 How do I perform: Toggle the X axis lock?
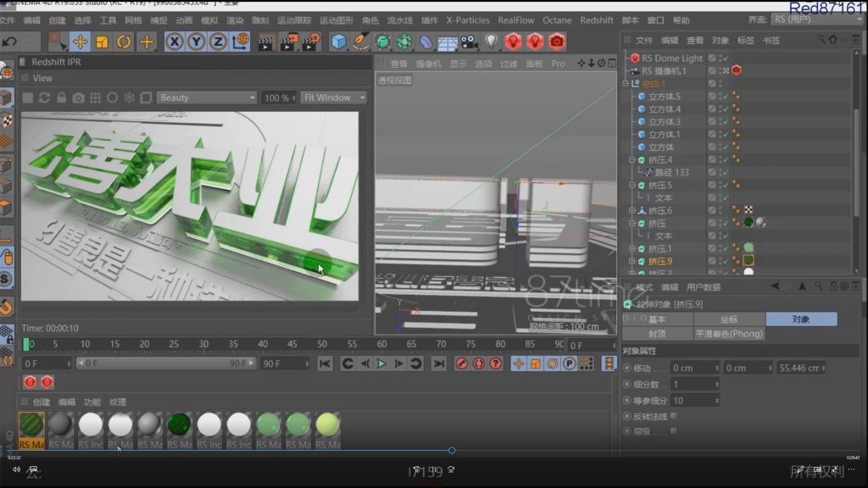pyautogui.click(x=174, y=42)
